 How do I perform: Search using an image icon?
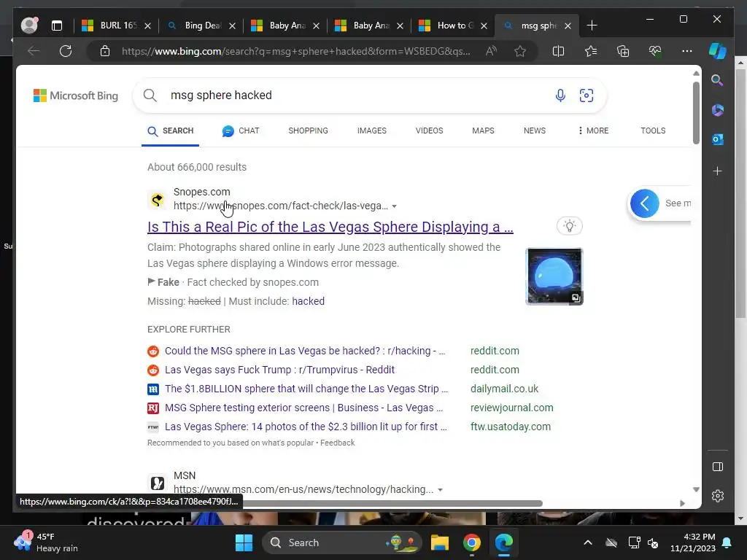tap(587, 96)
